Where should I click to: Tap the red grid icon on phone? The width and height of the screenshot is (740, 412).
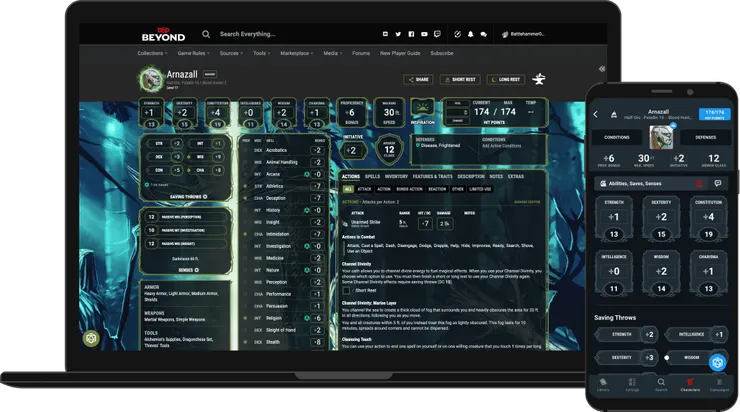click(699, 183)
